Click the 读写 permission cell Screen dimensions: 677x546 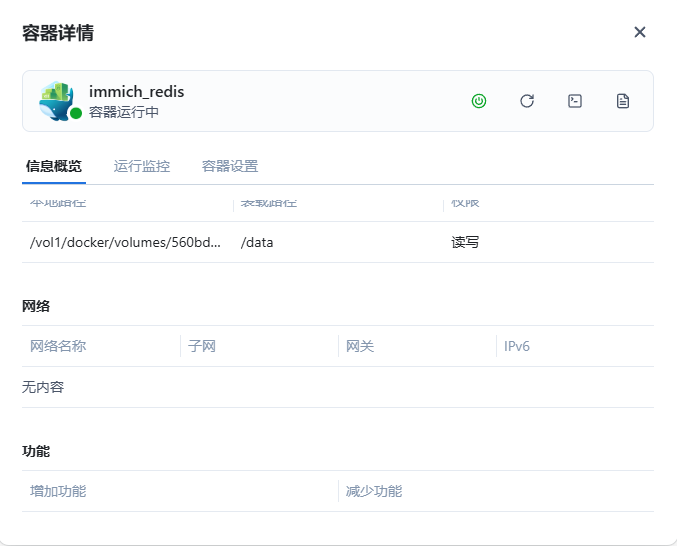[465, 242]
